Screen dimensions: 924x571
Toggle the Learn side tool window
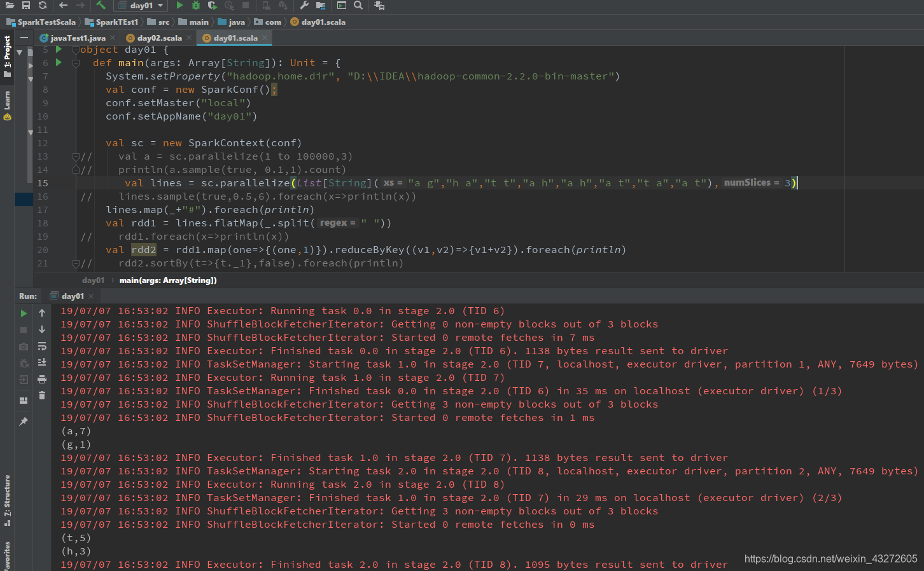tap(7, 105)
